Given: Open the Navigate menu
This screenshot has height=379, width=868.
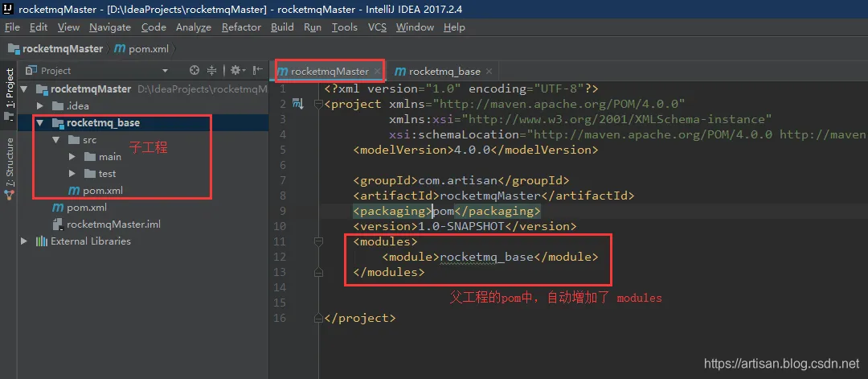Looking at the screenshot, I should [x=110, y=27].
